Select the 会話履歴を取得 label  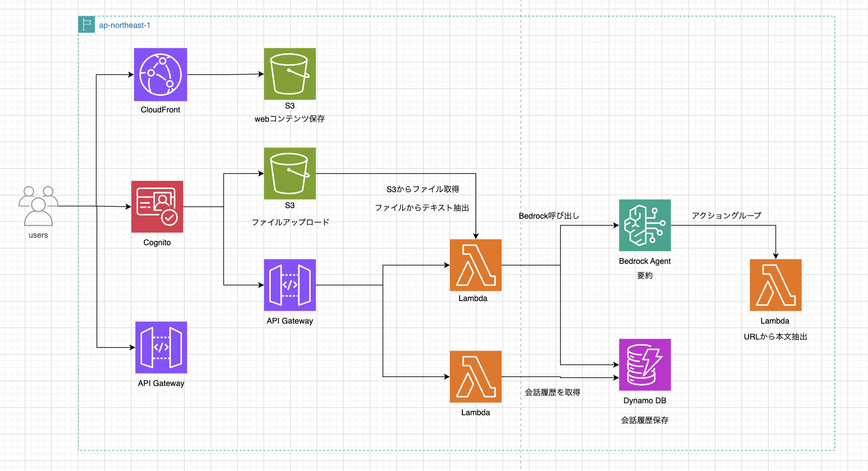[x=552, y=392]
